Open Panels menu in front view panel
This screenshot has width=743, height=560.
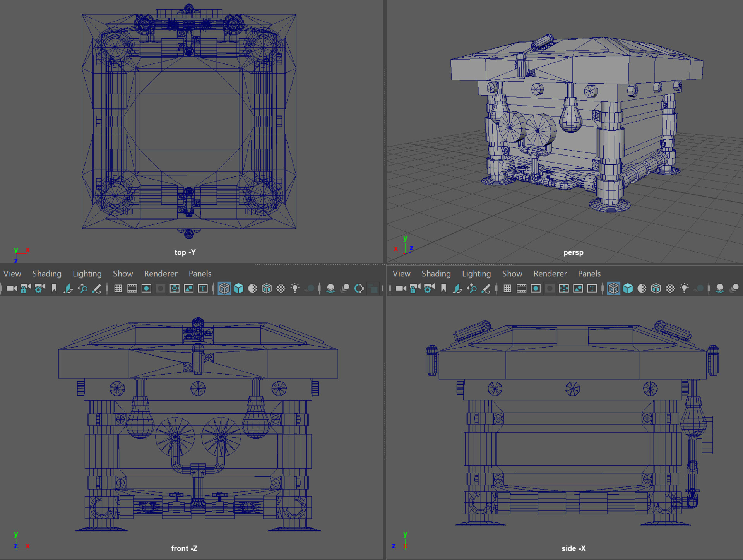(200, 274)
